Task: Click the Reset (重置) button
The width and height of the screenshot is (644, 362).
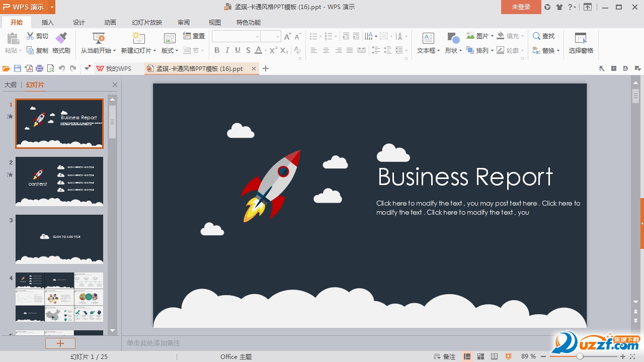Action: click(x=194, y=36)
